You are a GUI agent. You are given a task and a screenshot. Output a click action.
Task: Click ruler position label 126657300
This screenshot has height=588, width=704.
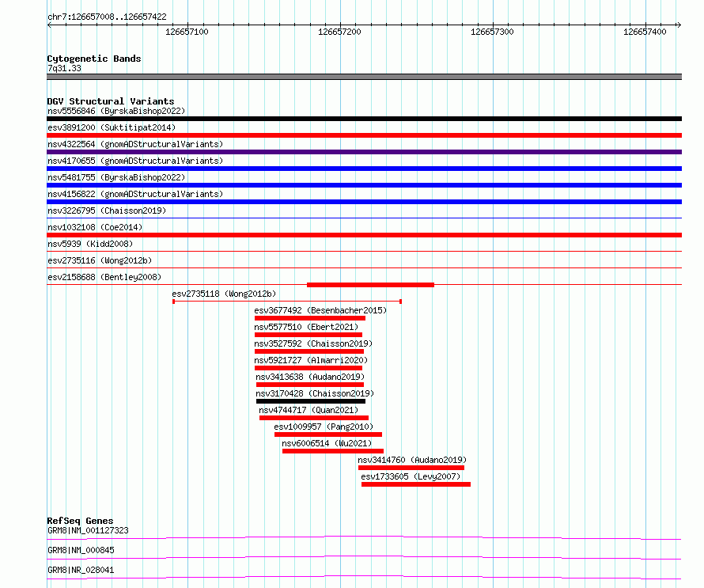pyautogui.click(x=492, y=32)
